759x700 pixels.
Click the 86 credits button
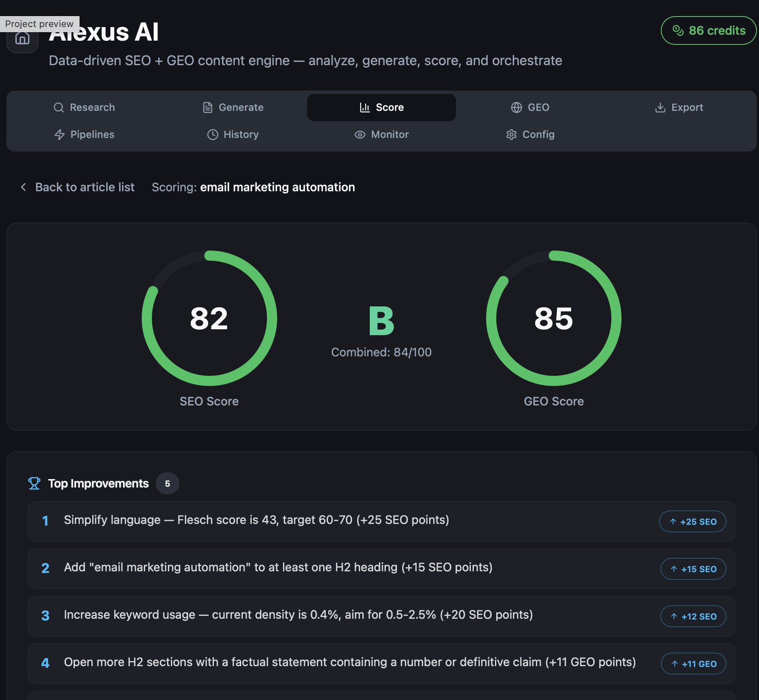click(x=709, y=30)
